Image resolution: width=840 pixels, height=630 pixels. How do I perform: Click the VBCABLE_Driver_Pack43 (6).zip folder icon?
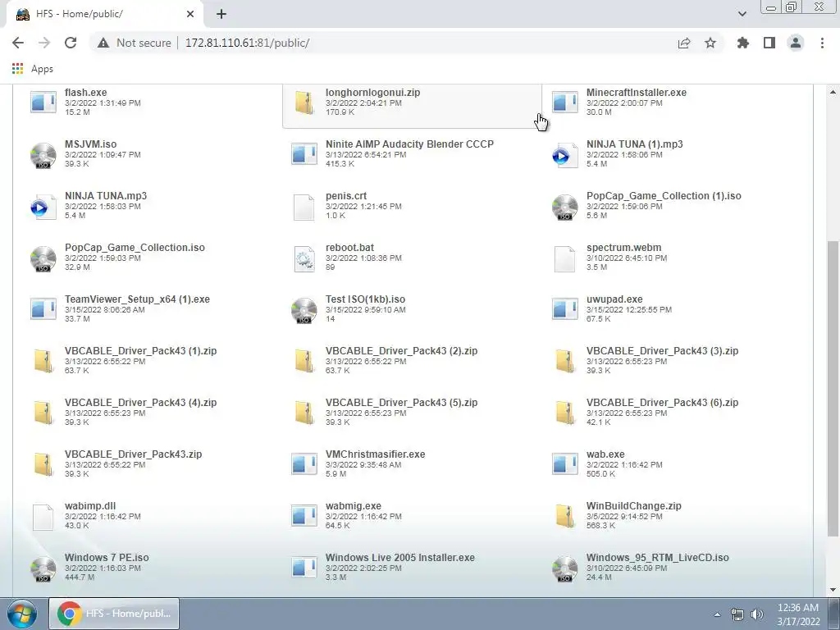pos(564,412)
